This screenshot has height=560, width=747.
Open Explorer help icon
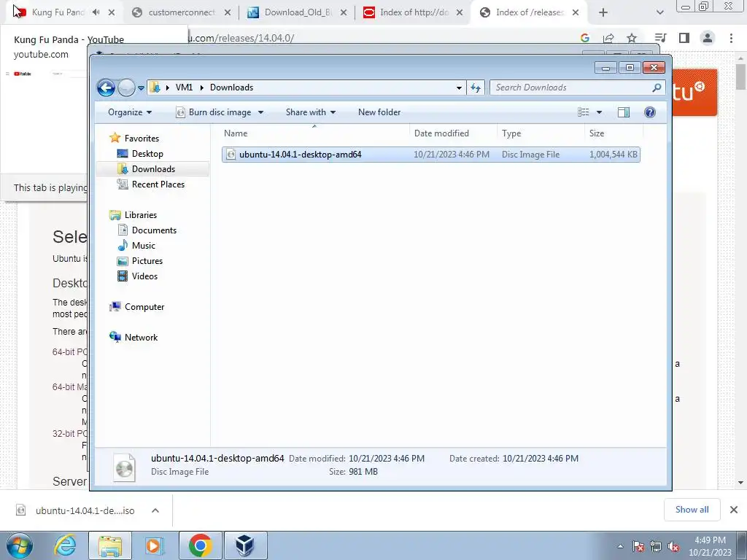(x=649, y=112)
